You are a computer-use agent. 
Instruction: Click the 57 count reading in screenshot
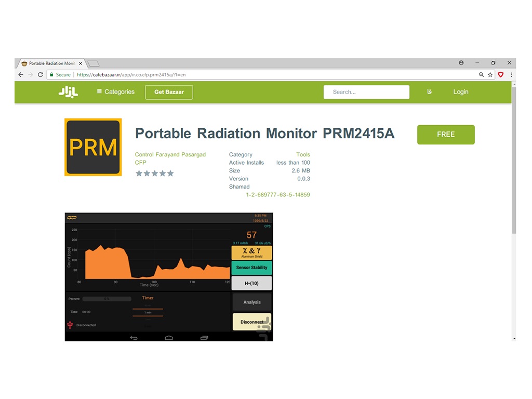click(251, 235)
